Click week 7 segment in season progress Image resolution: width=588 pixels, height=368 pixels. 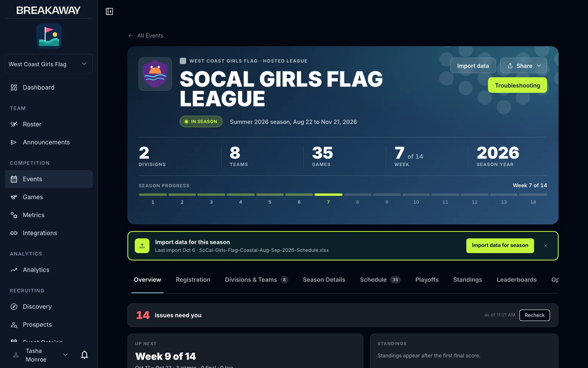(328, 195)
